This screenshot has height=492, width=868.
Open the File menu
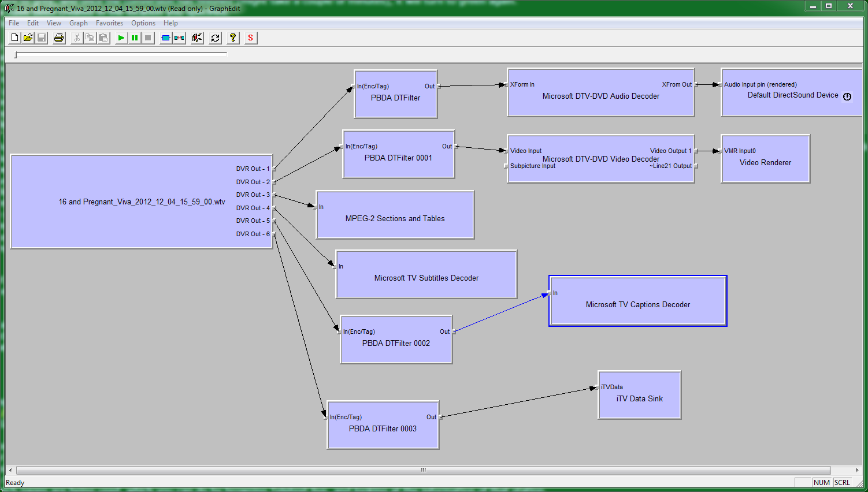coord(14,23)
